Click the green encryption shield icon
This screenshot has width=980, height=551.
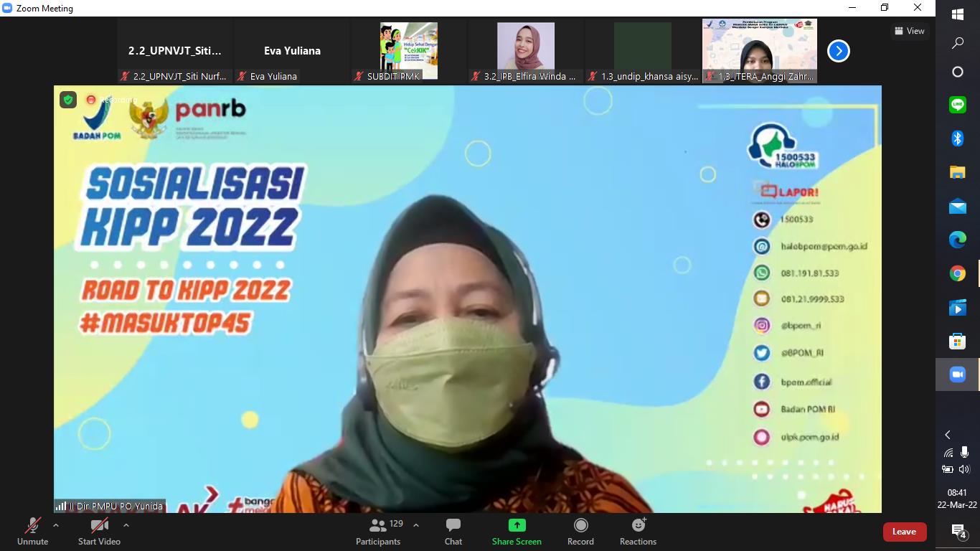(x=68, y=100)
